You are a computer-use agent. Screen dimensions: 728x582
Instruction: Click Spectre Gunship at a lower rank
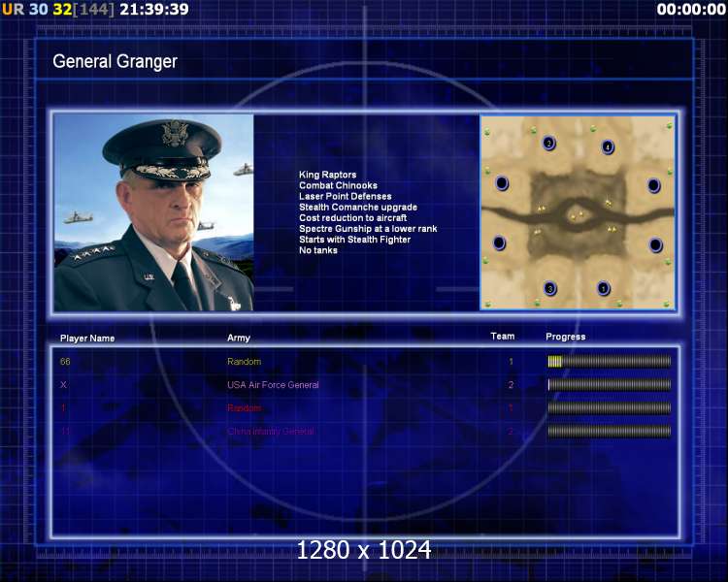[x=368, y=228]
